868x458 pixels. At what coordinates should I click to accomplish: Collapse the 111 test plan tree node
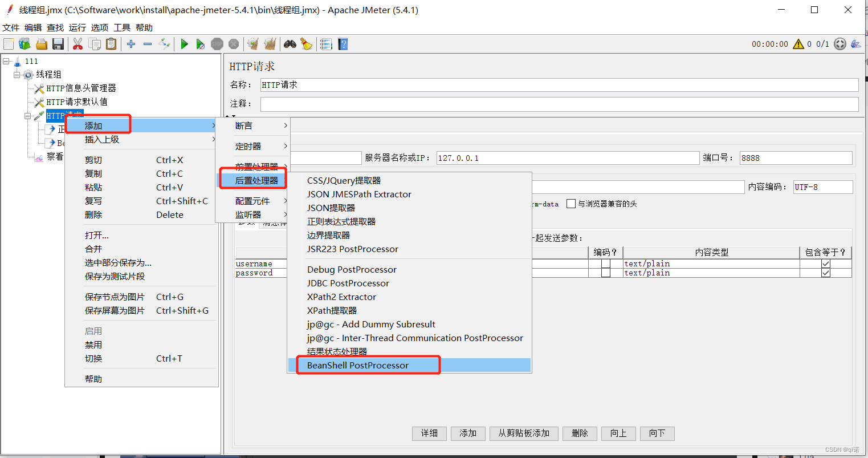[x=6, y=61]
